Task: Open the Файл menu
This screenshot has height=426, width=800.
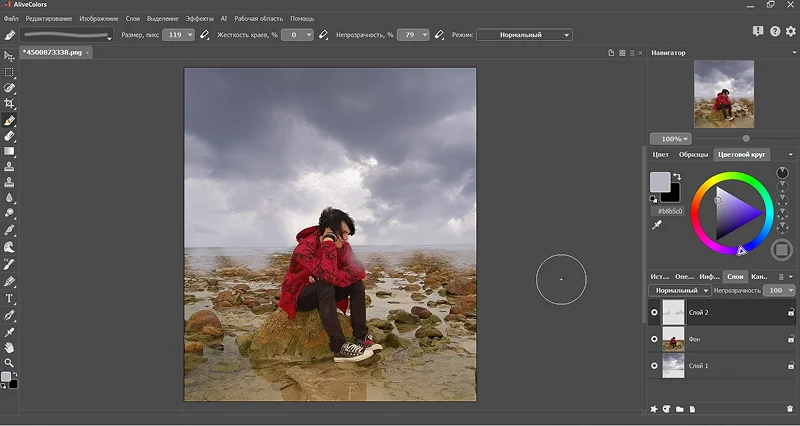Action: click(11, 18)
